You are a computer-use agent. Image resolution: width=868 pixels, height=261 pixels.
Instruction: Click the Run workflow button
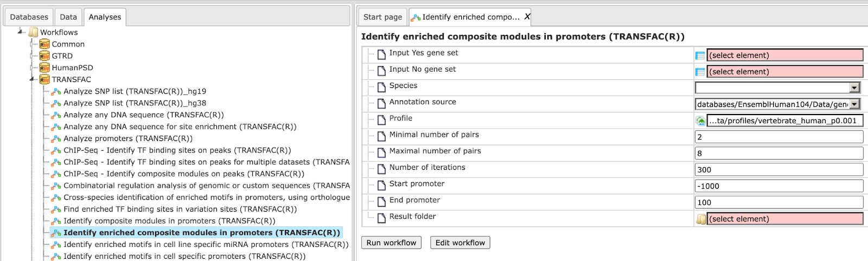pyautogui.click(x=391, y=243)
